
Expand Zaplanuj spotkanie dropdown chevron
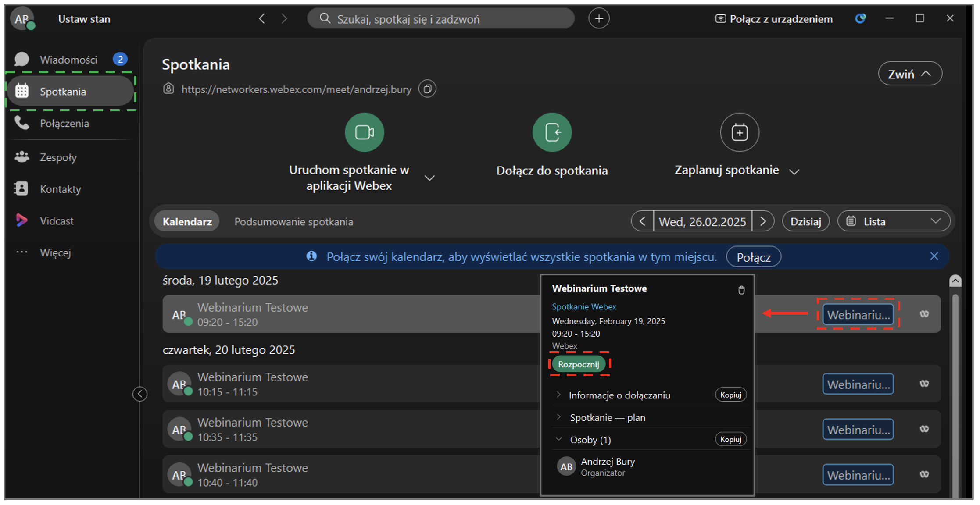[x=794, y=171]
